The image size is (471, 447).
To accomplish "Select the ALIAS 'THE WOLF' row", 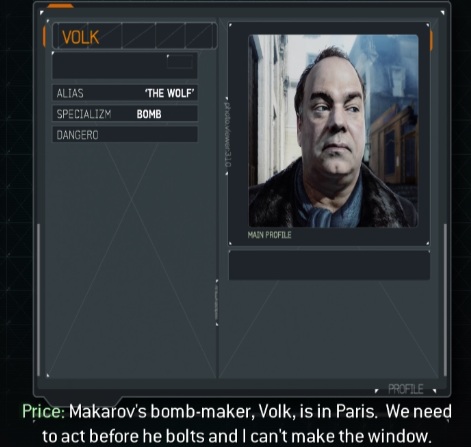I will (125, 93).
